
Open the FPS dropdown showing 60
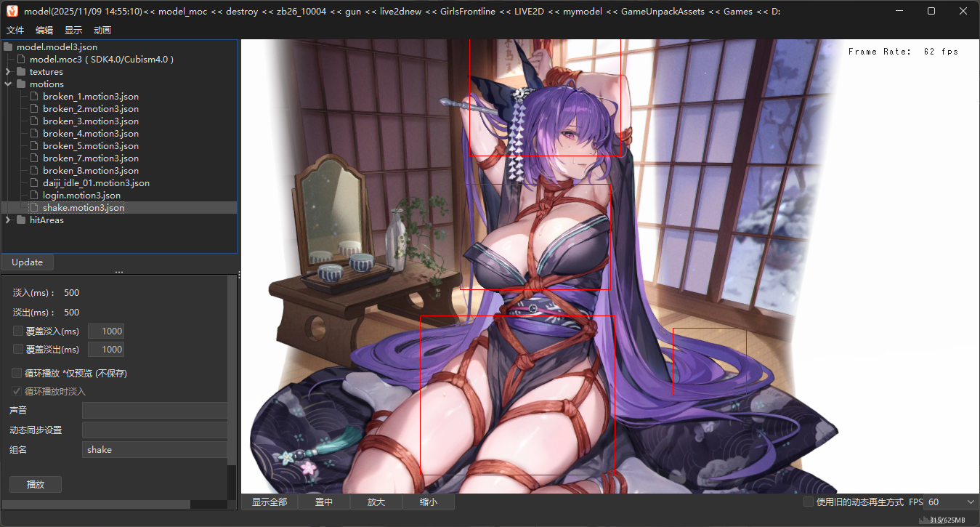coord(951,502)
